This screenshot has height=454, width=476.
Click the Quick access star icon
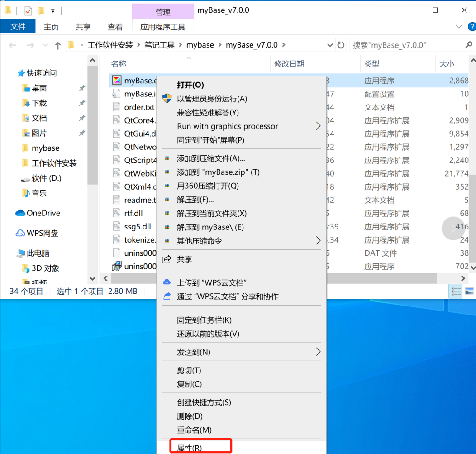tap(21, 73)
